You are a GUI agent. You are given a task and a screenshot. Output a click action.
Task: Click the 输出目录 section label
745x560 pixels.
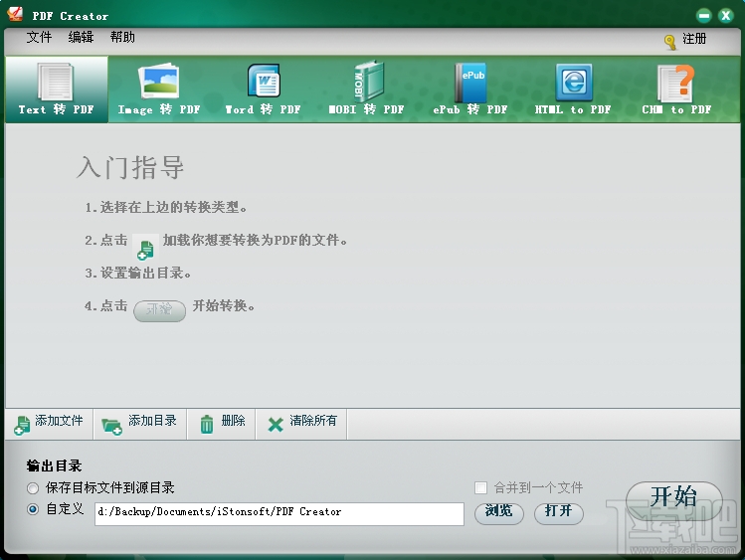pyautogui.click(x=54, y=466)
